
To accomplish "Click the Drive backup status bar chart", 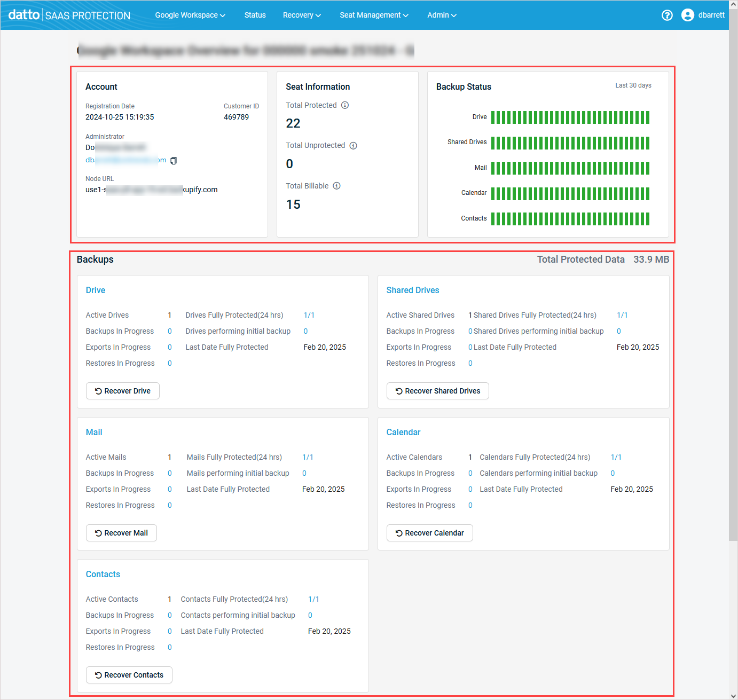I will pos(570,117).
